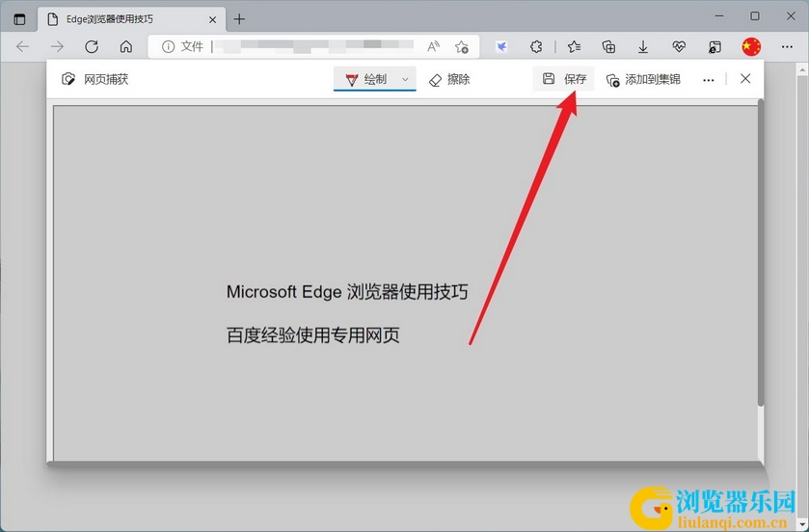
Task: Go to the home page
Action: click(126, 47)
